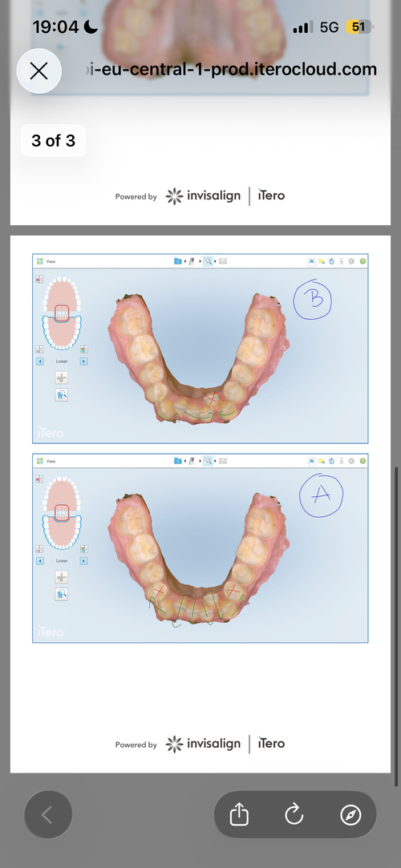The width and height of the screenshot is (401, 868).
Task: Go back using the bottom chevron button
Action: click(x=48, y=814)
